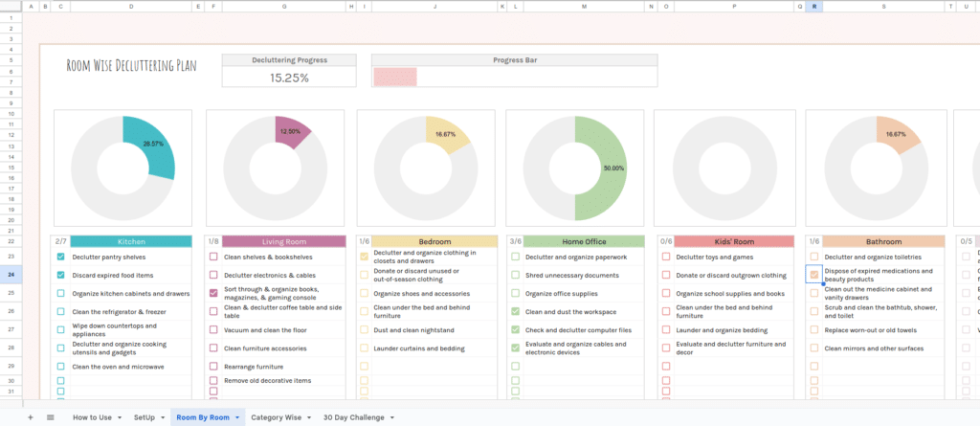Open the Category Wise tab

coord(277,417)
